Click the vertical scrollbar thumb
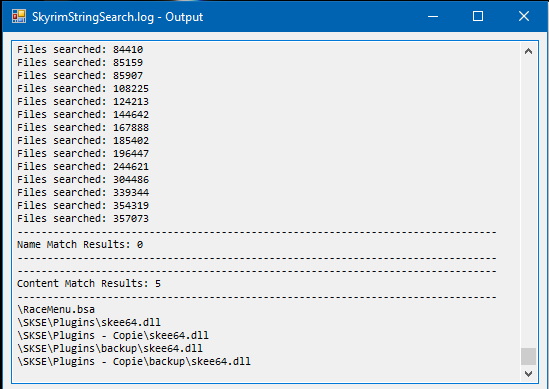 coord(528,356)
